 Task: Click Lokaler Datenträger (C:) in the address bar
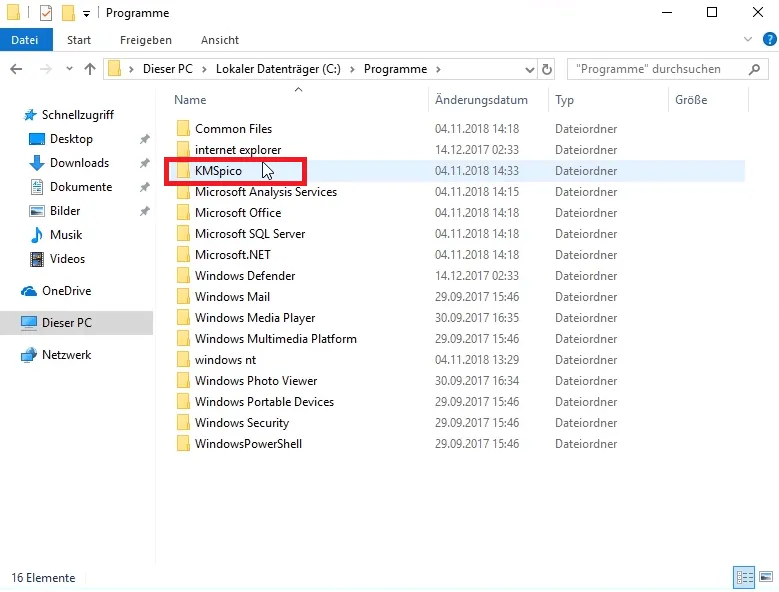click(x=278, y=69)
